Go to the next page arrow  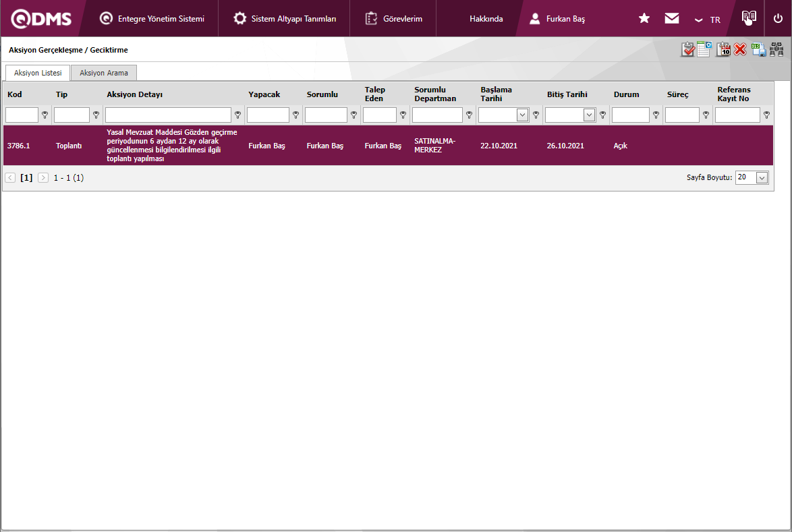click(x=43, y=177)
